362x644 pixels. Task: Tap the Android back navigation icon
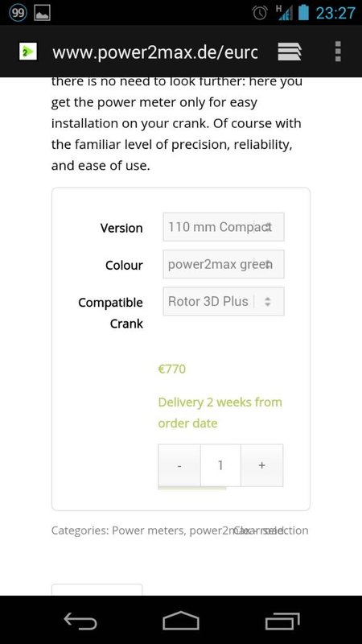[80, 621]
